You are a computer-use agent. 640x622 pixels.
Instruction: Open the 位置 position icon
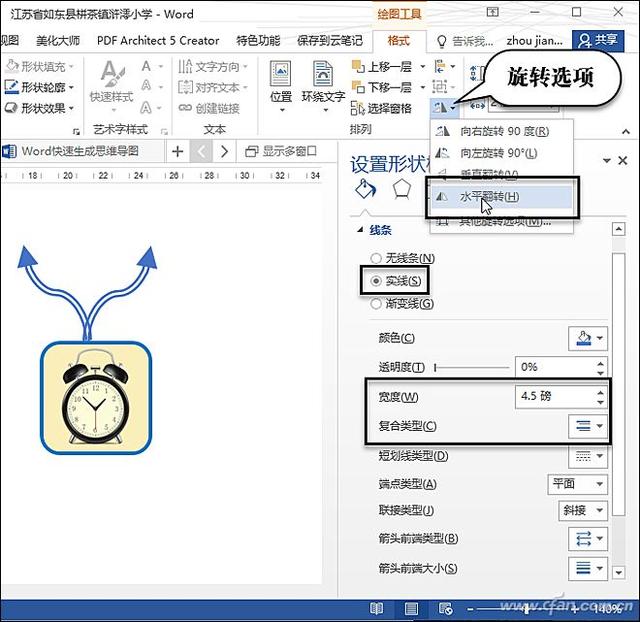pos(281,80)
